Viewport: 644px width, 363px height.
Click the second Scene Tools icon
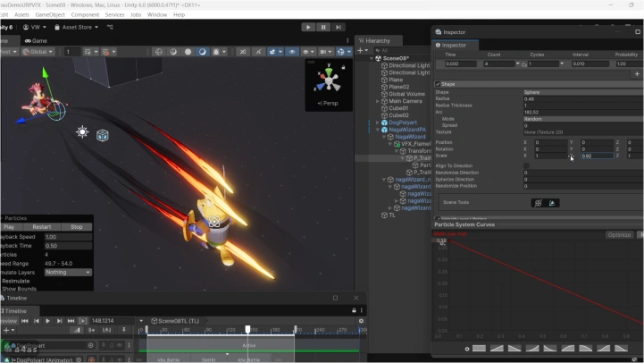(x=552, y=203)
